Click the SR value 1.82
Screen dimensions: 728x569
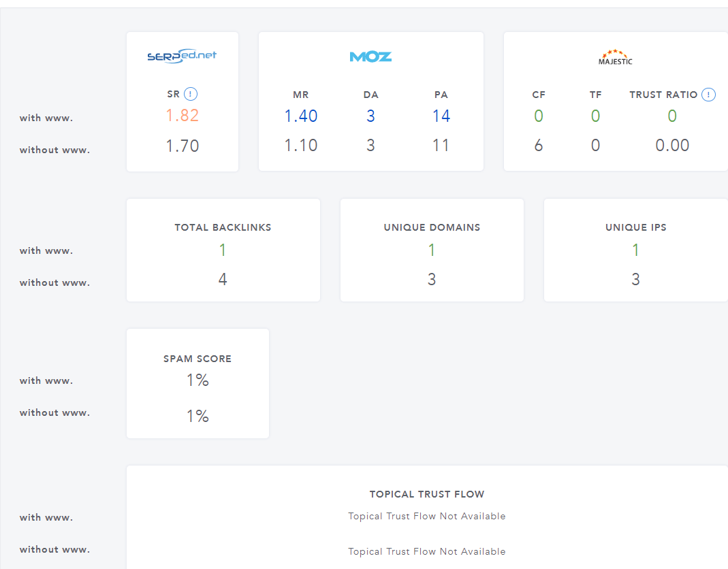(183, 116)
